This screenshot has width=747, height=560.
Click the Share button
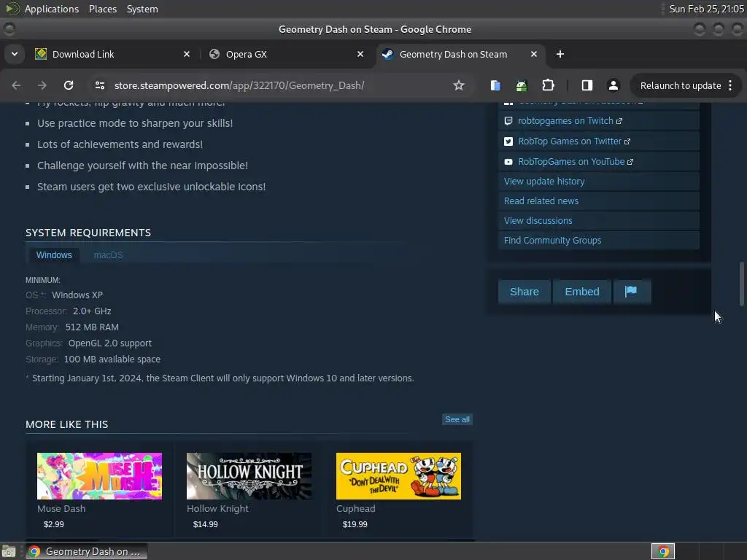(524, 292)
